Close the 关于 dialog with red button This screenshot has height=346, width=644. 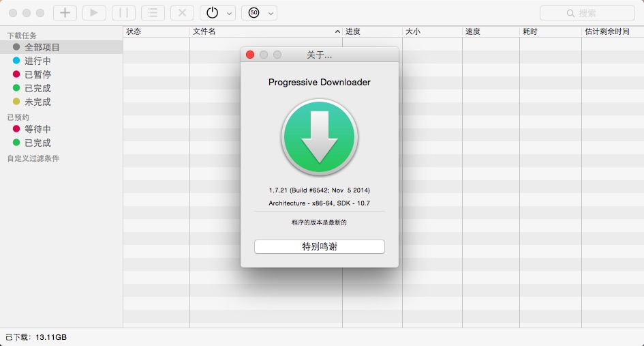[x=250, y=55]
